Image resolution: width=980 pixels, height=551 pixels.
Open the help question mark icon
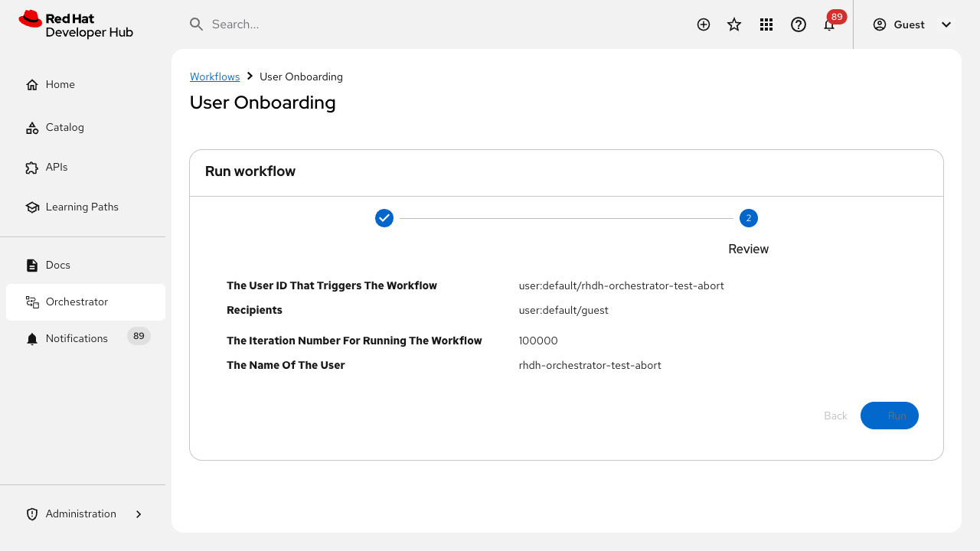click(x=799, y=24)
